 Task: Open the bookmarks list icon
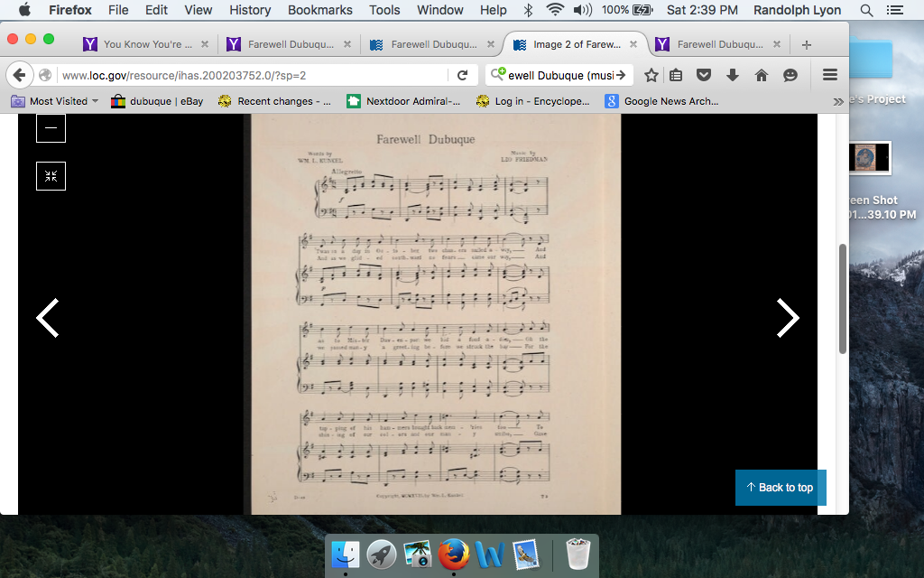[x=676, y=76]
